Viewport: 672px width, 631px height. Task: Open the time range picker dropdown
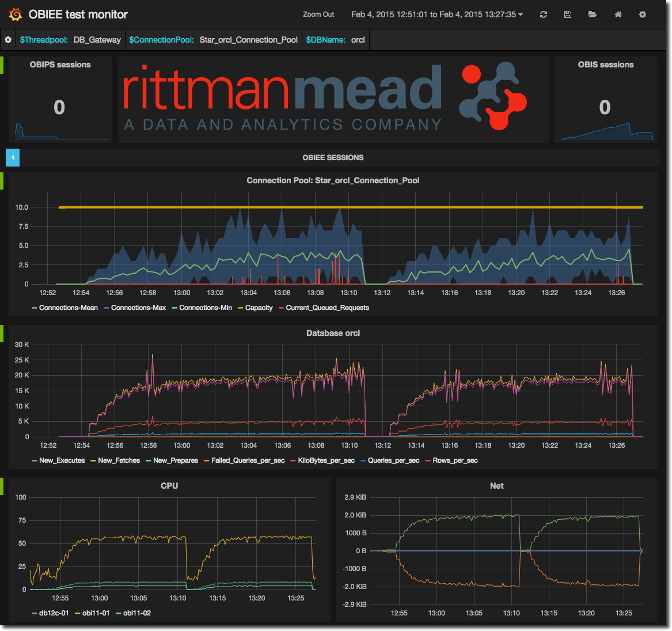[x=436, y=14]
